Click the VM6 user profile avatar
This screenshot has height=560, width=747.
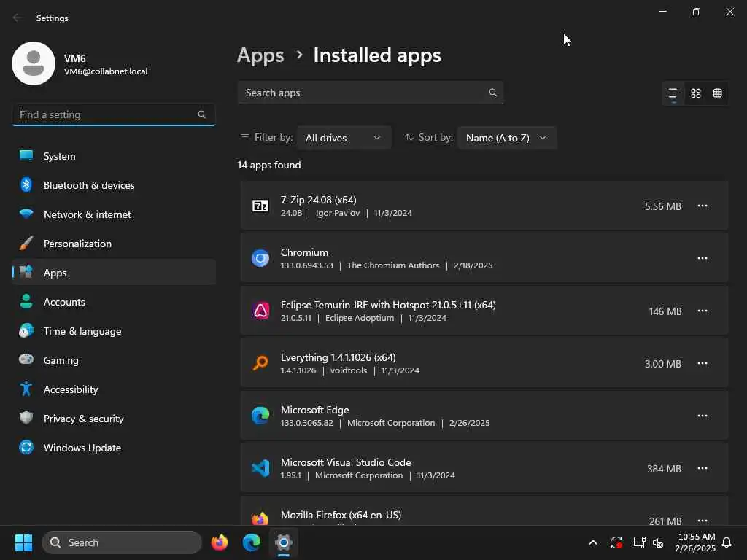34,63
